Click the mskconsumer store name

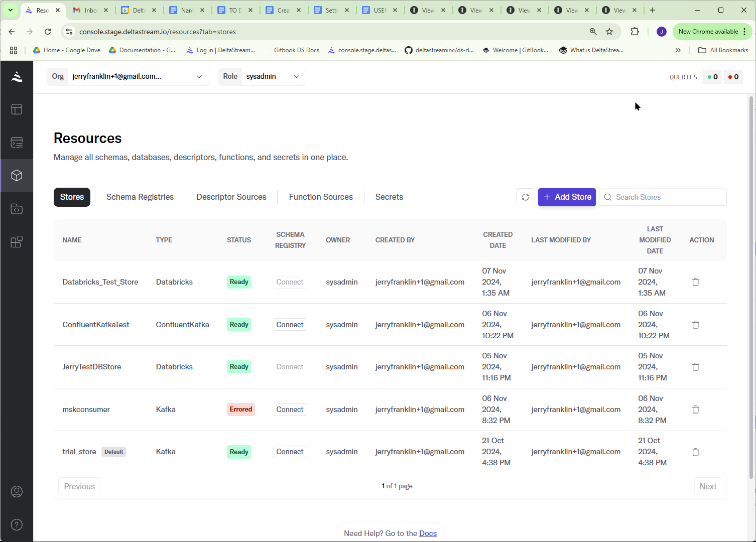click(86, 410)
